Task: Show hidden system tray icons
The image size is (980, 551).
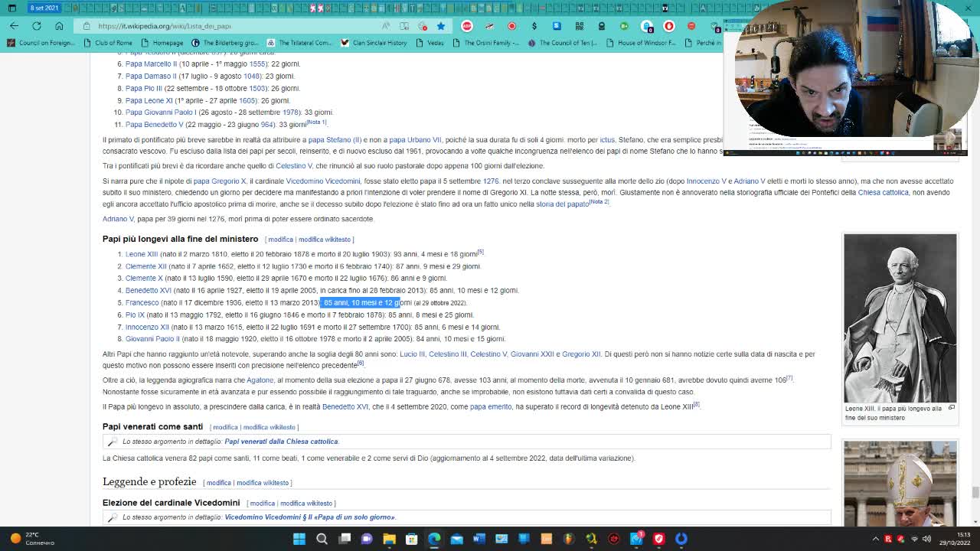Action: 876,539
